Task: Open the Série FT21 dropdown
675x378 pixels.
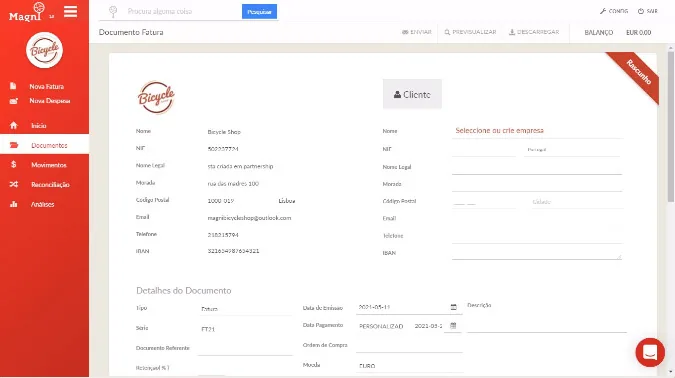Action: (245, 329)
